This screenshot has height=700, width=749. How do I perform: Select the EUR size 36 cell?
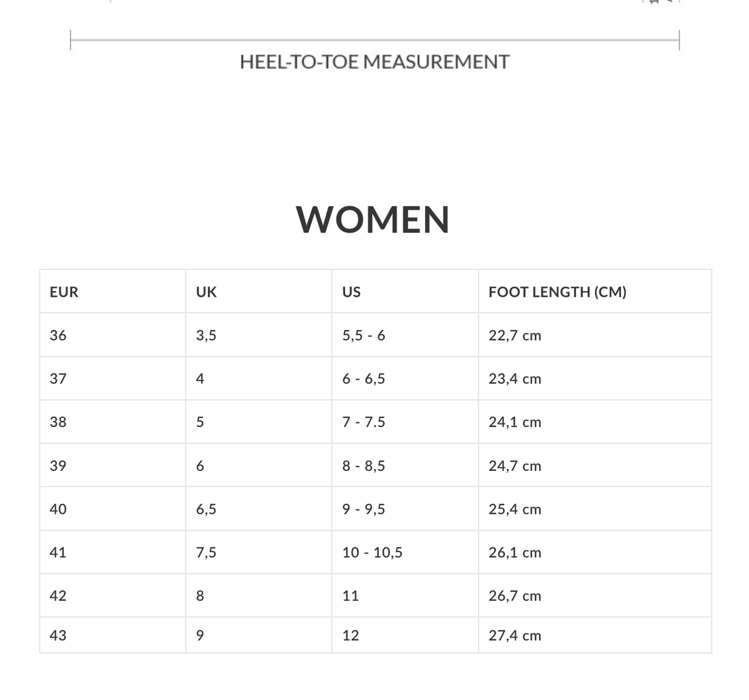point(112,335)
